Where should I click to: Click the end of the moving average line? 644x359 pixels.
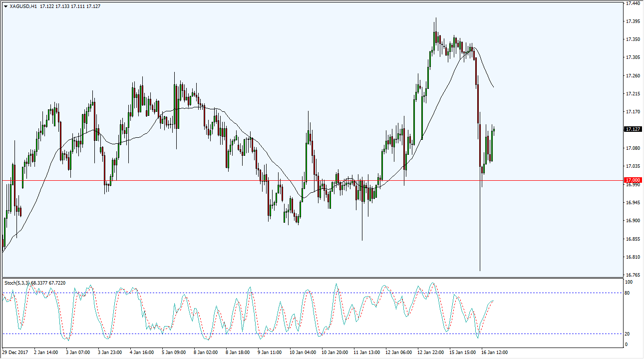pos(494,87)
